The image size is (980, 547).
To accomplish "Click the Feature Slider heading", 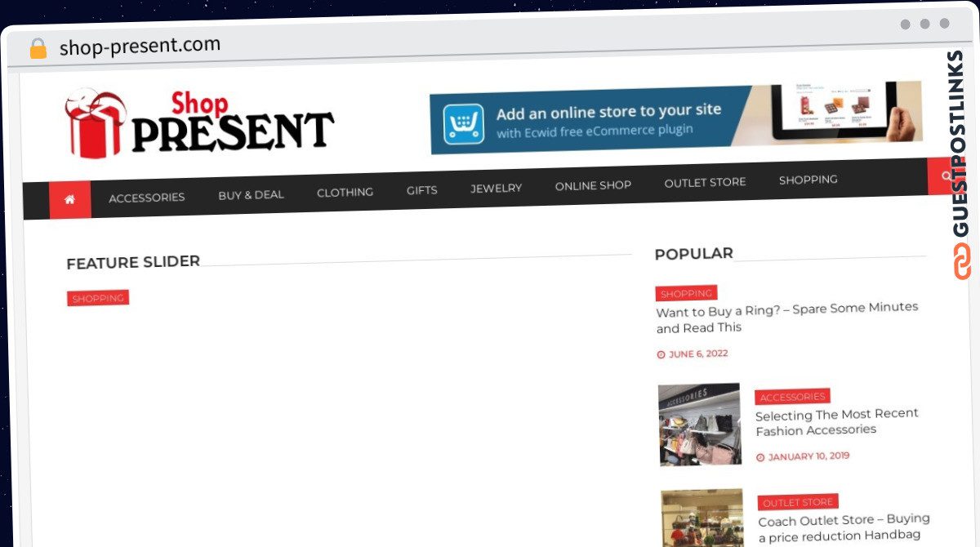I will click(x=133, y=263).
